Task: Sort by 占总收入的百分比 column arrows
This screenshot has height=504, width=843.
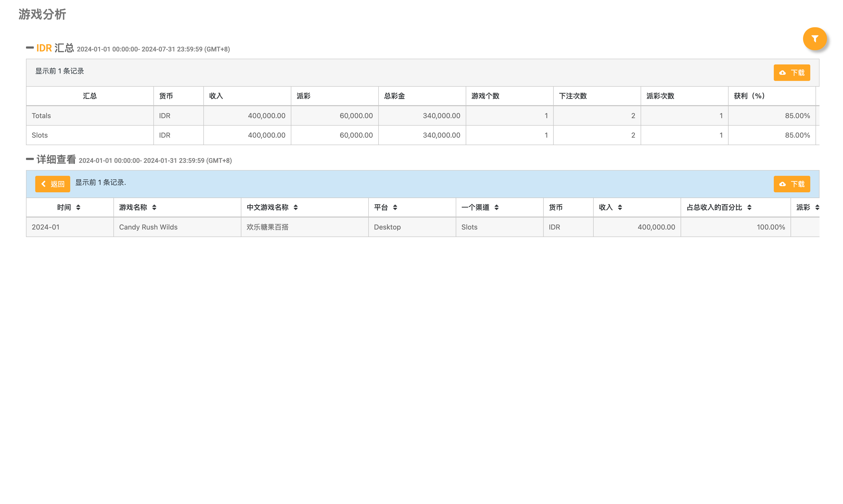Action: coord(749,208)
